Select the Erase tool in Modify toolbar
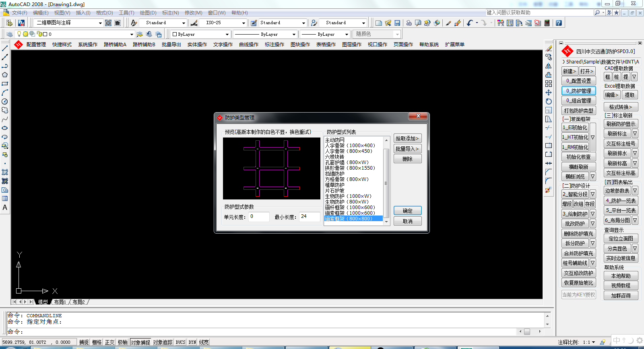This screenshot has width=644, height=349. 549,48
